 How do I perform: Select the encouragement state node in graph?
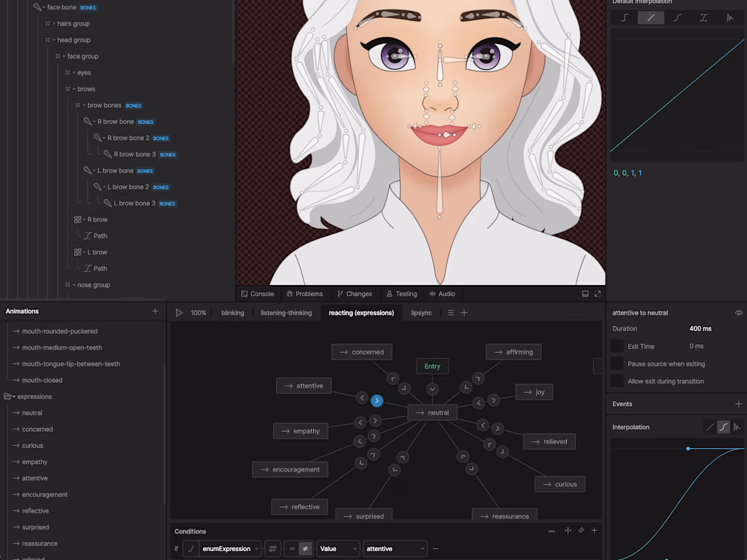[x=290, y=470]
